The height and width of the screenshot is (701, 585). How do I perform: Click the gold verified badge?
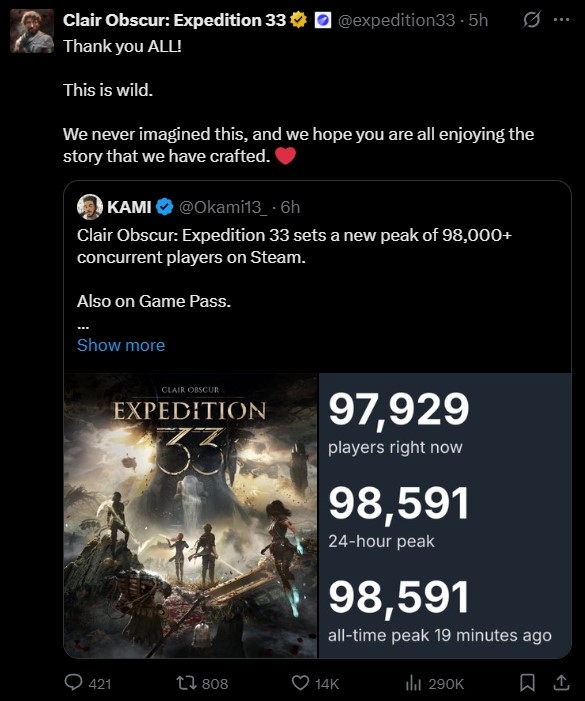(x=299, y=20)
